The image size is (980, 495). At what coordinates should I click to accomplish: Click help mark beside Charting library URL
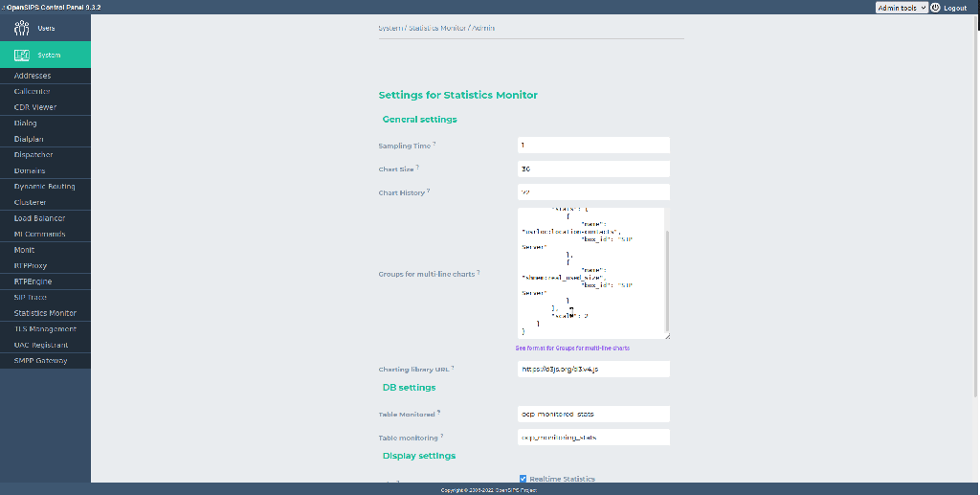[x=453, y=367]
